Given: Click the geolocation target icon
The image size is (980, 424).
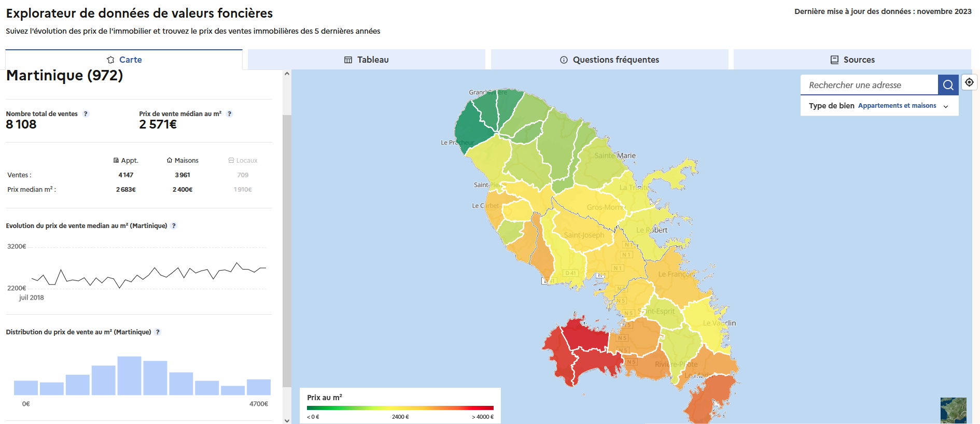Looking at the screenshot, I should click(969, 82).
